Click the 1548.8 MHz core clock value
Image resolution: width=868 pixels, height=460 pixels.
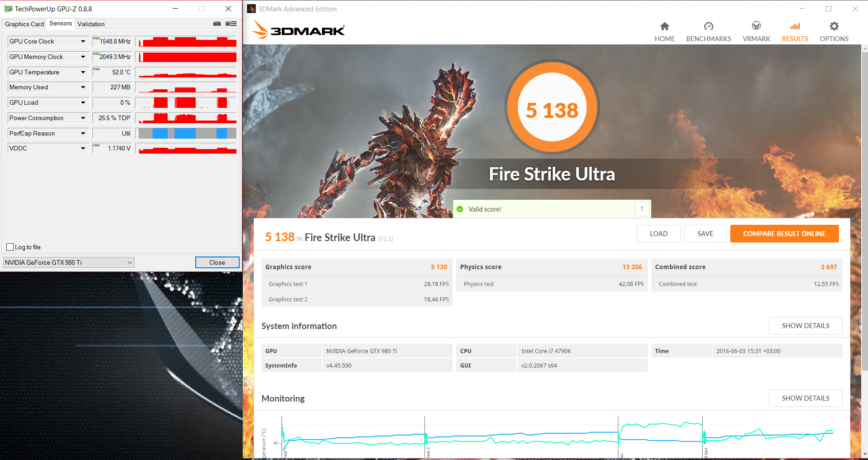(x=112, y=41)
